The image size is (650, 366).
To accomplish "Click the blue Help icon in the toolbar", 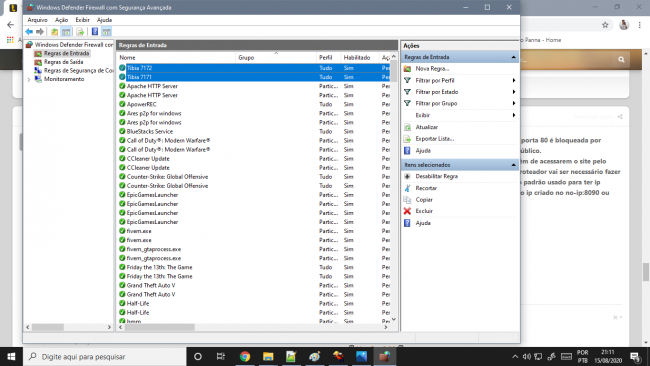I will point(95,32).
